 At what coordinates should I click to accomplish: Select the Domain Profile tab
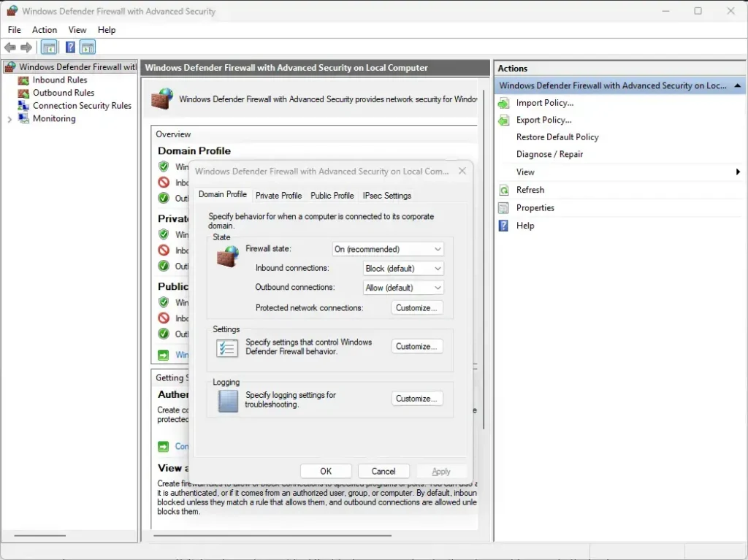coord(222,195)
